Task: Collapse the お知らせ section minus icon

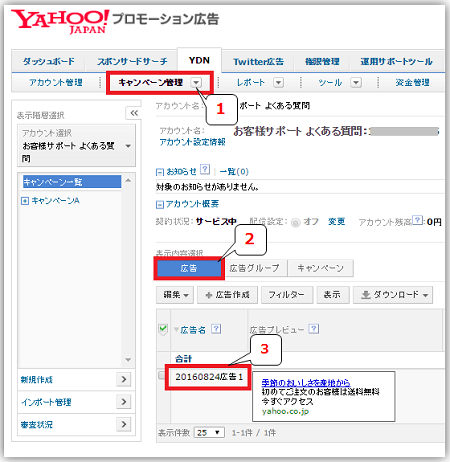Action: point(160,172)
